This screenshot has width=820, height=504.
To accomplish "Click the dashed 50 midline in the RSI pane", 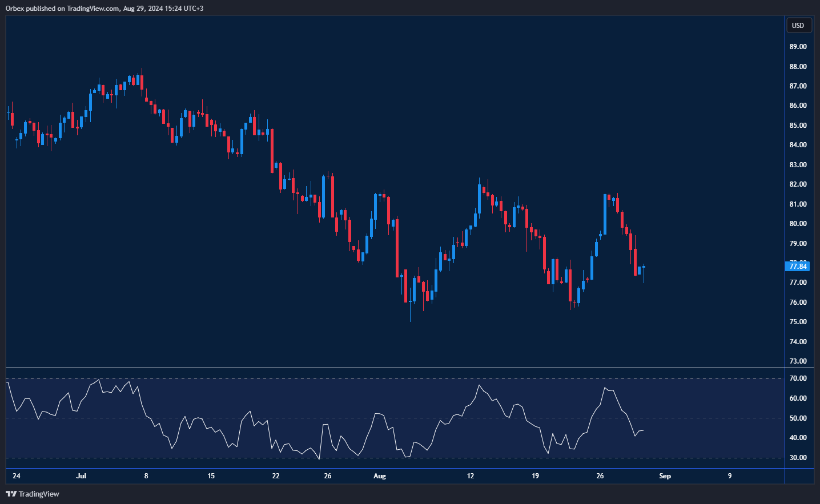I will click(x=400, y=418).
